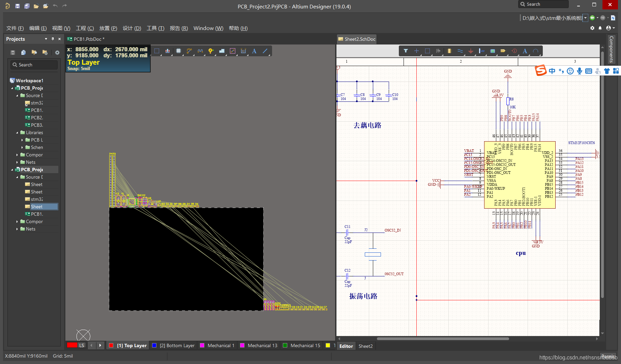Click the PCB place track icon with pink frame
Viewport: 621px width, 364px height.
(233, 51)
